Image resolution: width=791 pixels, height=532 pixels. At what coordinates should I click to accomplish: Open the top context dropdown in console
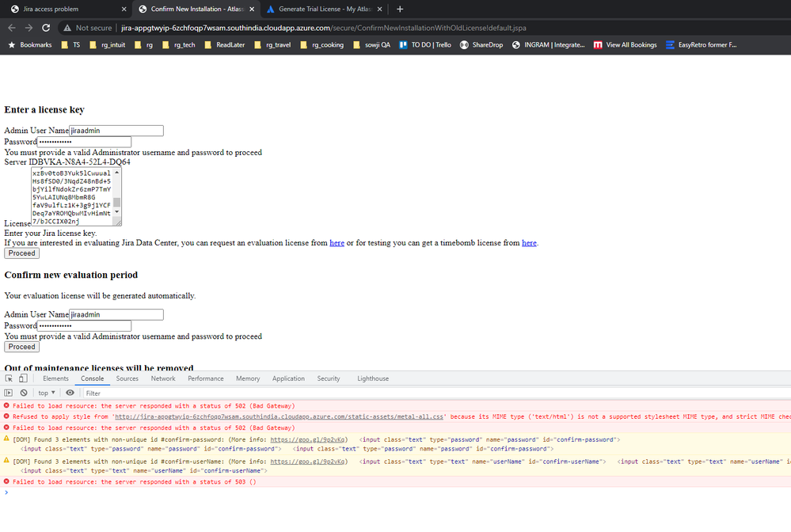click(x=47, y=393)
